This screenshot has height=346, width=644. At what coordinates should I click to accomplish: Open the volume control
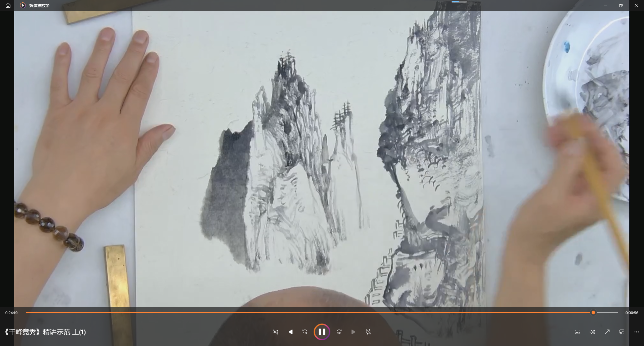click(592, 332)
